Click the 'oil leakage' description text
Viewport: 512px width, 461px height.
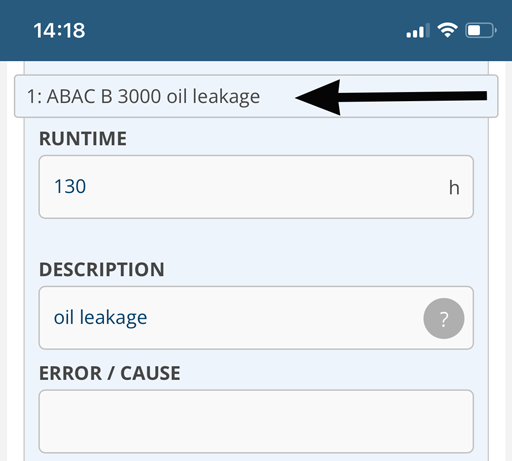[x=100, y=318]
